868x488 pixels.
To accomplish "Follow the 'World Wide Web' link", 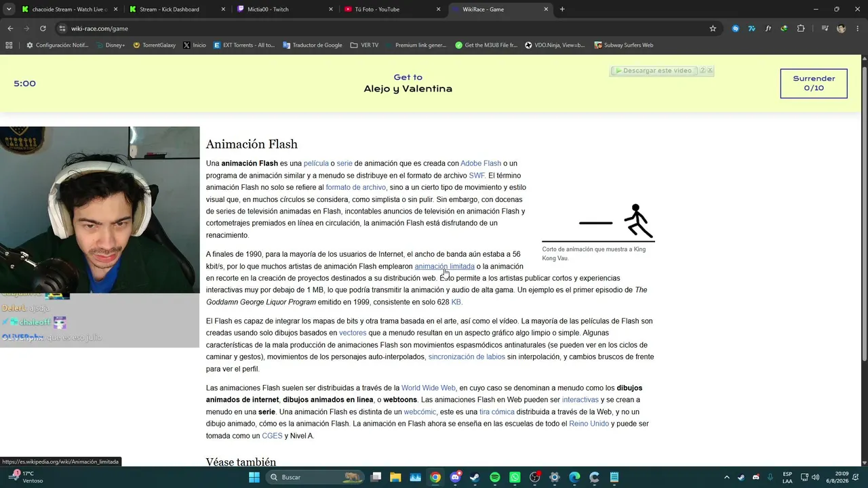I will 429,388.
